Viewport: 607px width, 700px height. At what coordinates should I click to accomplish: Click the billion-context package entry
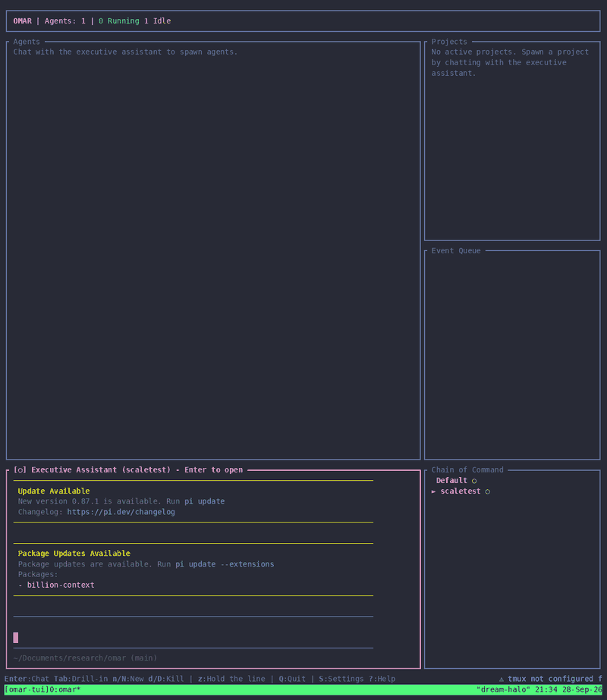pos(61,585)
